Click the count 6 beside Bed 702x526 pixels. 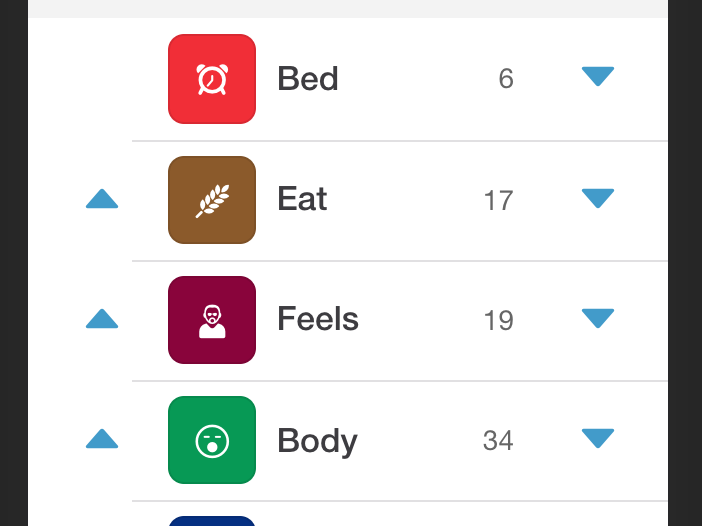pyautogui.click(x=506, y=79)
